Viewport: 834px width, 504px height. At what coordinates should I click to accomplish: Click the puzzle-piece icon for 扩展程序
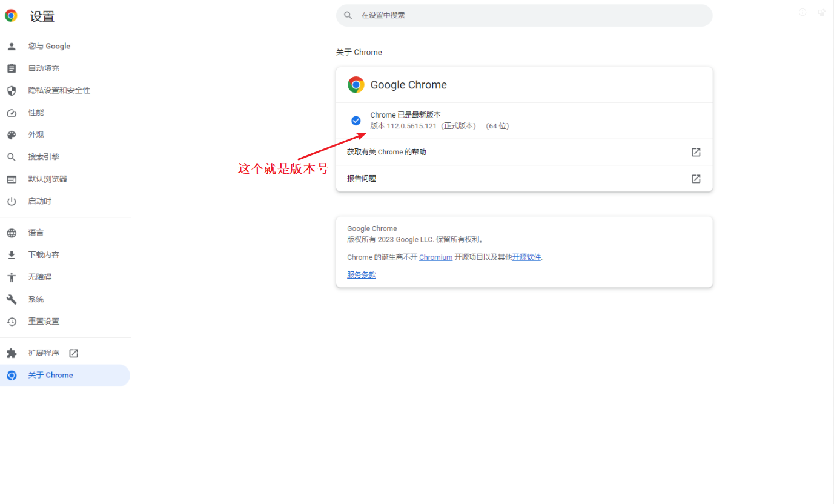coord(12,353)
